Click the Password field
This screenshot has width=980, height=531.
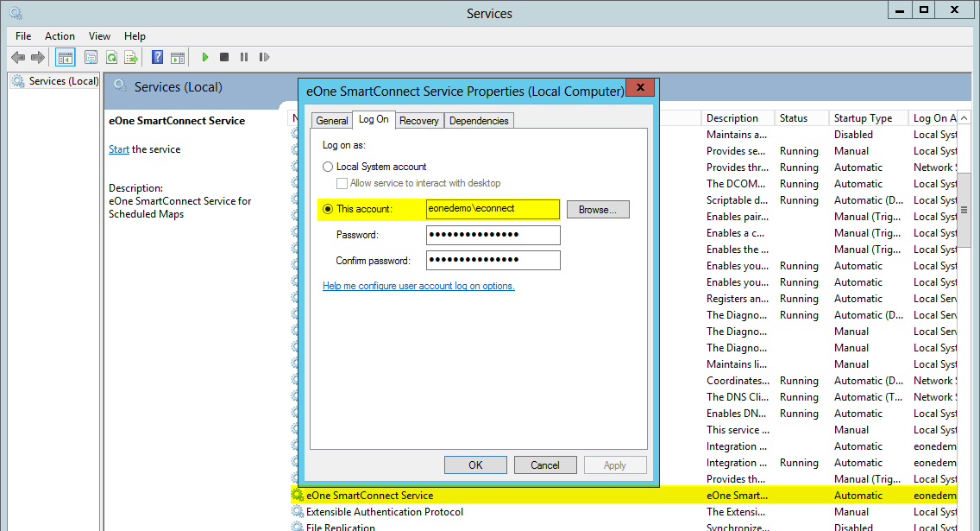point(493,235)
